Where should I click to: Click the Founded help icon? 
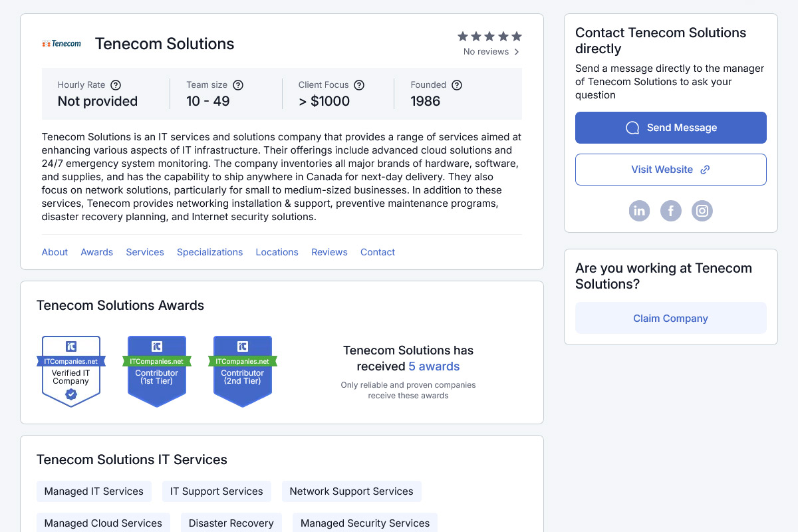coord(457,85)
